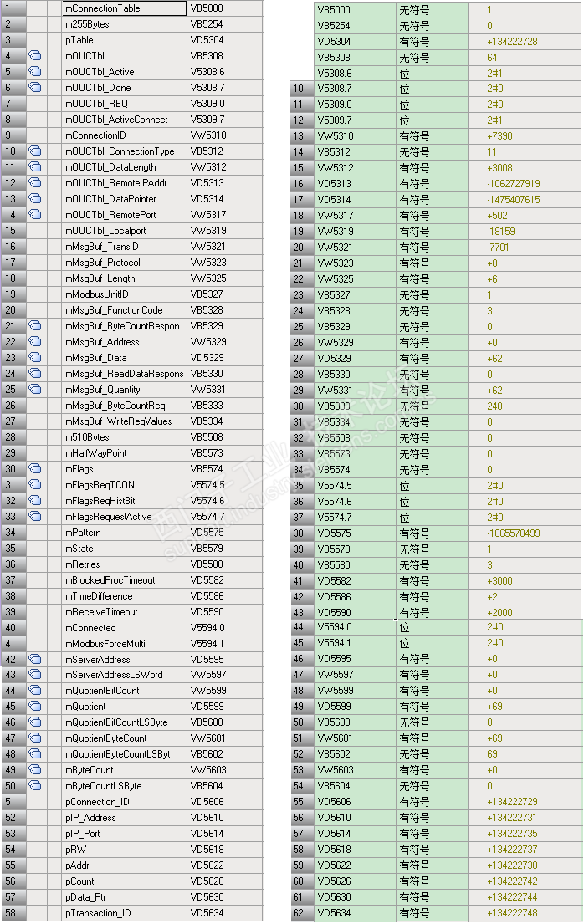
Task: Select the overlap icon beside mFlags
Action: [35, 469]
